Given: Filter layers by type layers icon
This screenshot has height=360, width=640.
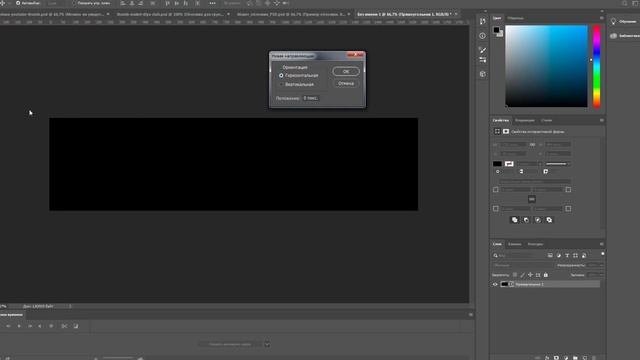Looking at the screenshot, I should click(x=567, y=256).
